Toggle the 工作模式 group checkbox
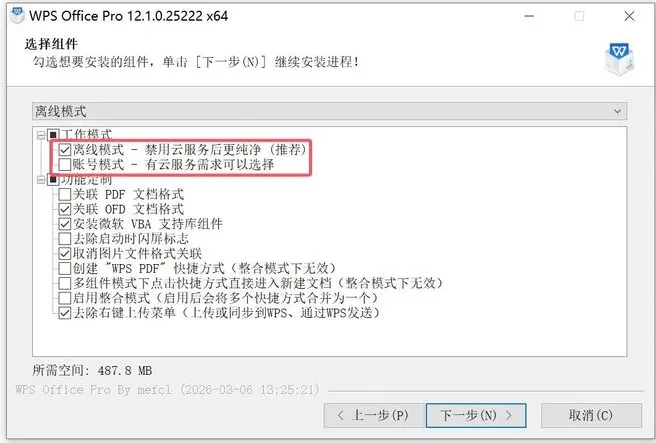 click(x=53, y=135)
